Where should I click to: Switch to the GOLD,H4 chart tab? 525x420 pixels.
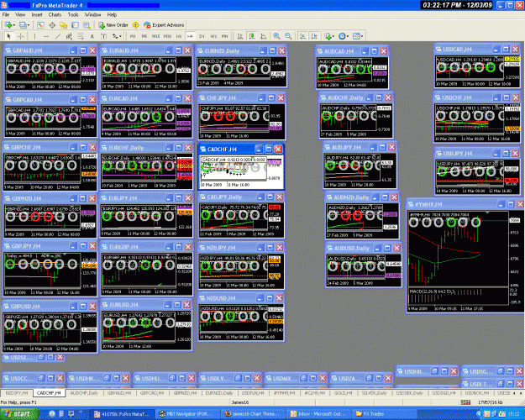point(343,393)
